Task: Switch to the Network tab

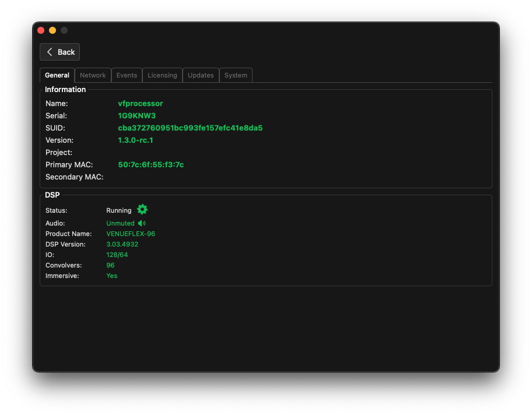Action: coord(93,75)
